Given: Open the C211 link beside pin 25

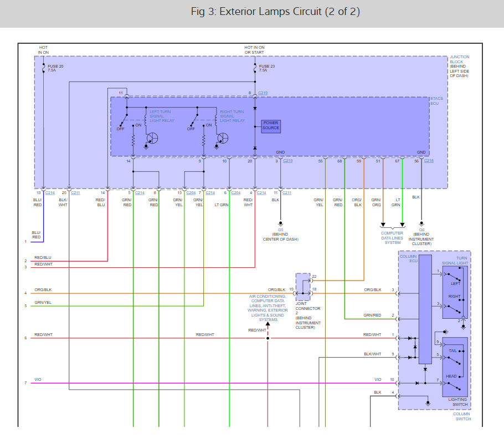Looking at the screenshot, I should (x=75, y=192).
